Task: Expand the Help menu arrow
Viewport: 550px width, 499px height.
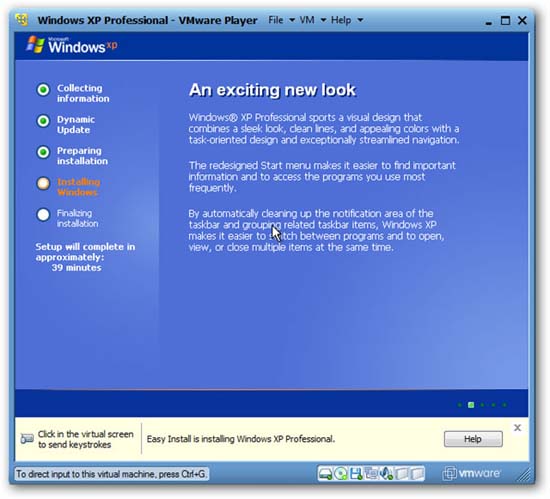Action: click(x=360, y=20)
